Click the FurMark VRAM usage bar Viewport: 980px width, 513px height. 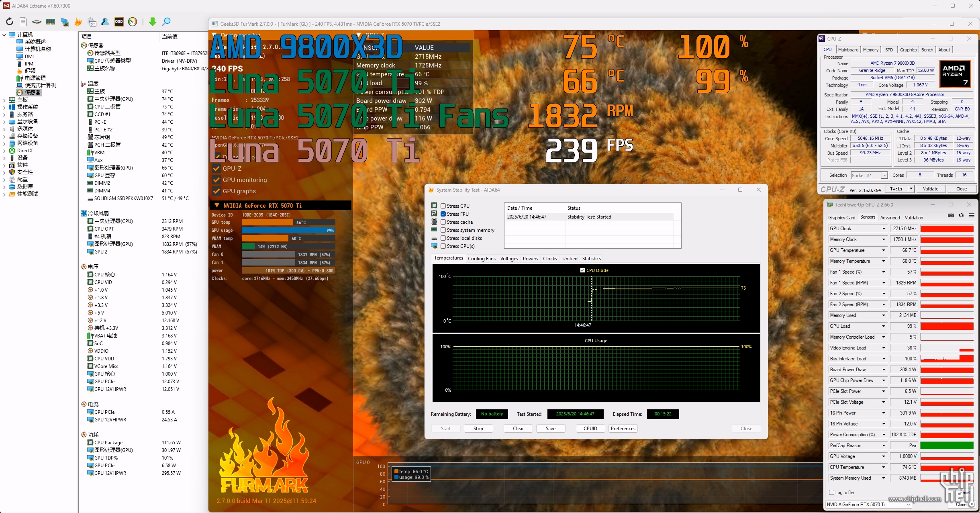(x=288, y=246)
